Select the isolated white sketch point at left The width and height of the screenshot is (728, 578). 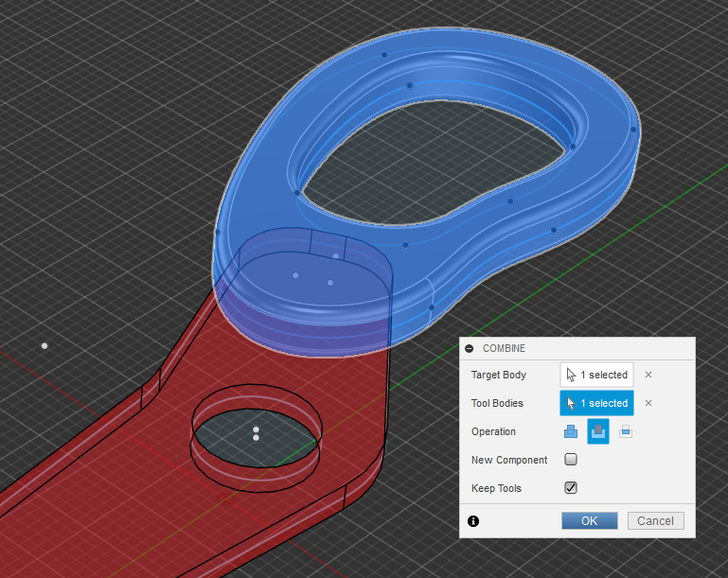click(x=44, y=346)
